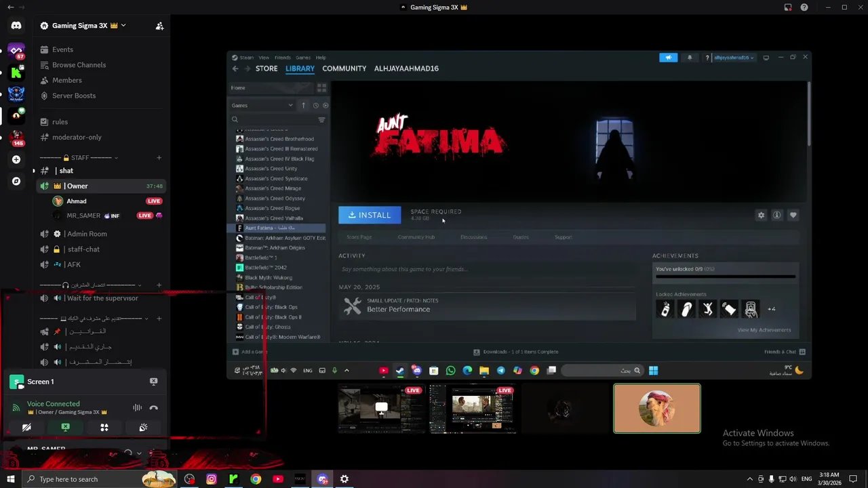
Task: Click sort ascending arrow in library sidebar
Action: 303,105
